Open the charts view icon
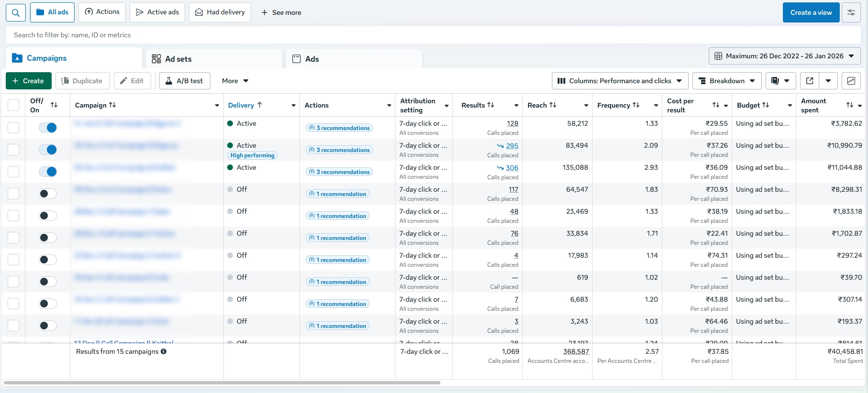The image size is (868, 393). tap(851, 81)
